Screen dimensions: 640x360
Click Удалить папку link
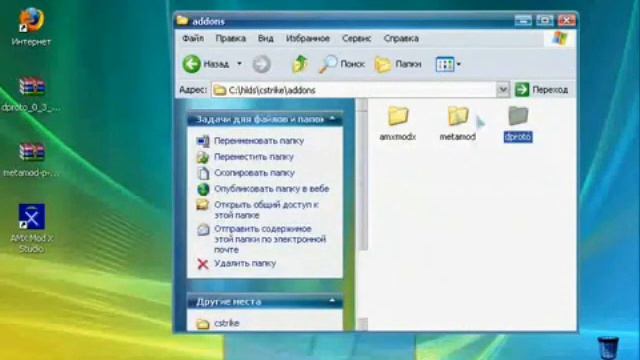[x=245, y=263]
